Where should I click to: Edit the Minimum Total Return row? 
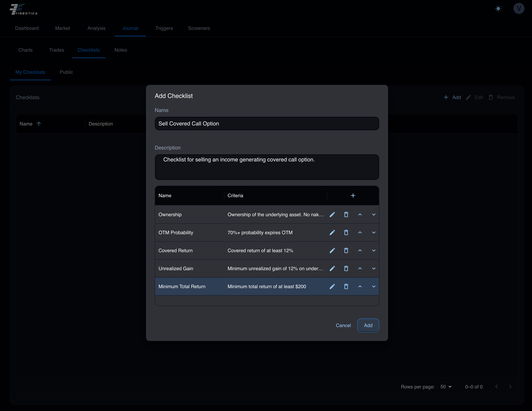[x=332, y=286]
